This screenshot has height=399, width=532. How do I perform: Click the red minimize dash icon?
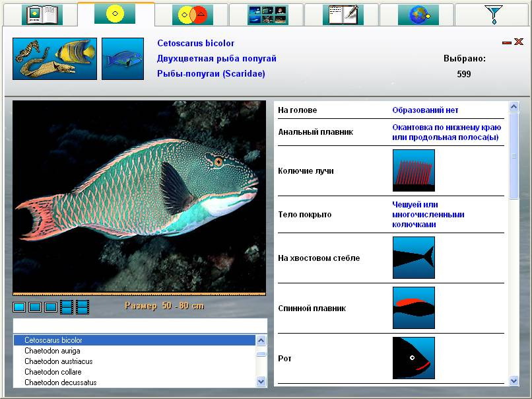506,42
